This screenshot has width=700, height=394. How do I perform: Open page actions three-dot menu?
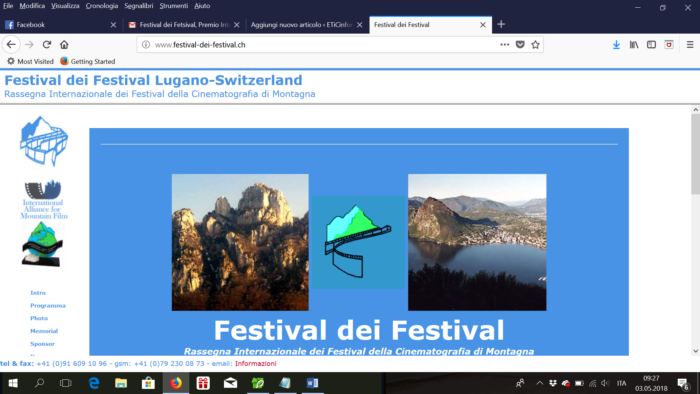point(504,45)
